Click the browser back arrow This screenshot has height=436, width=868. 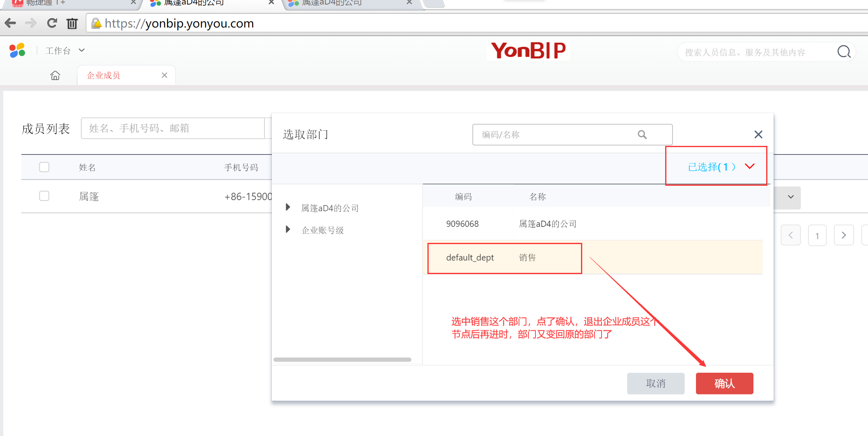coord(10,23)
